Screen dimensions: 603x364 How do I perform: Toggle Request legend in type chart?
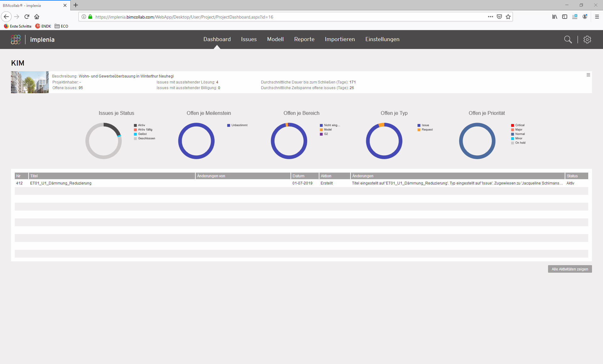[425, 130]
